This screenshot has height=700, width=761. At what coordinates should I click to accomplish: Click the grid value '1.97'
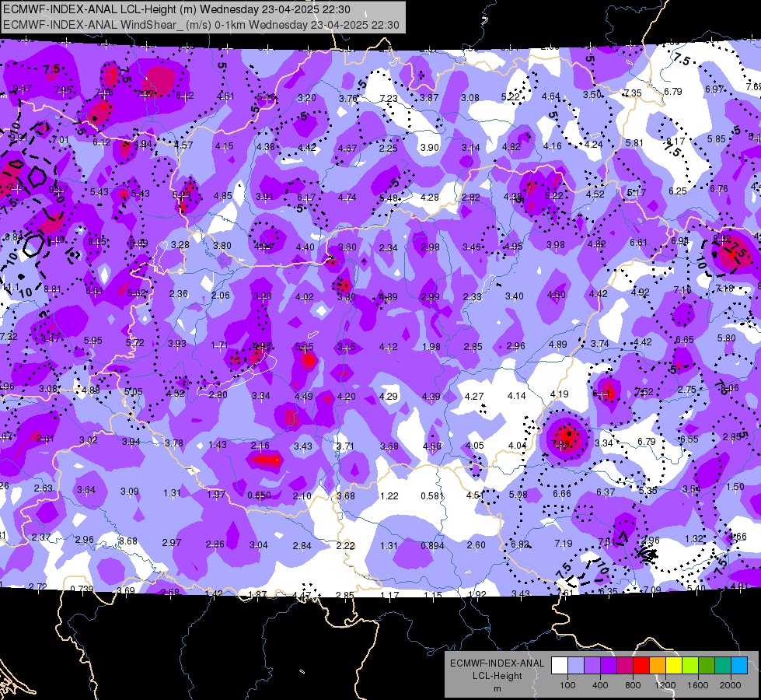point(216,495)
